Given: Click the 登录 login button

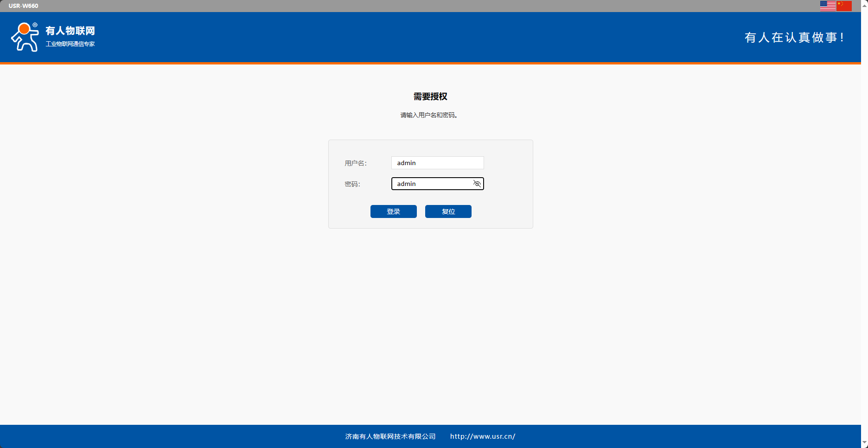Looking at the screenshot, I should point(393,211).
